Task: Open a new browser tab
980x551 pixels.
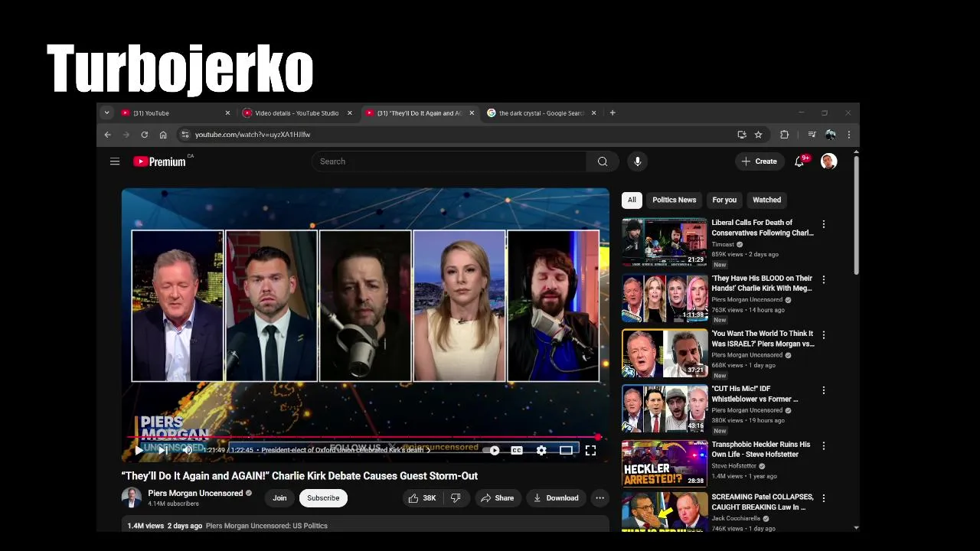Action: (612, 113)
